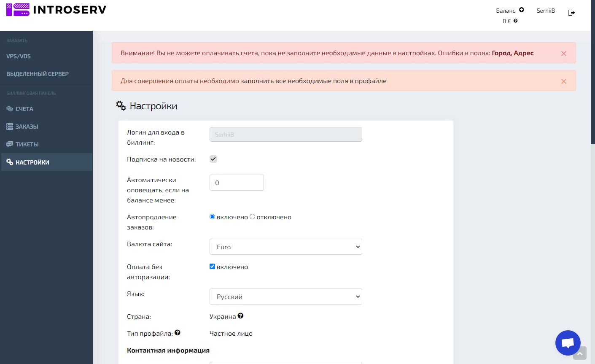
Task: Open the Язык dropdown showing Русский
Action: click(x=285, y=297)
